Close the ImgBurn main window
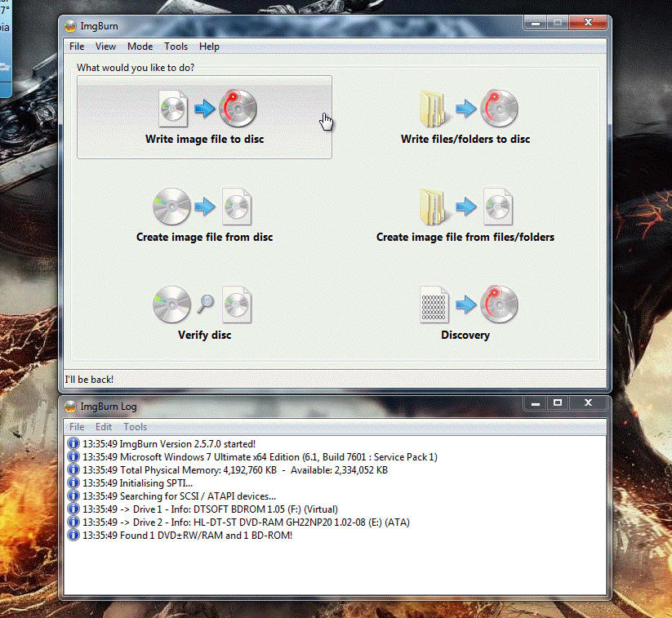 click(x=588, y=23)
